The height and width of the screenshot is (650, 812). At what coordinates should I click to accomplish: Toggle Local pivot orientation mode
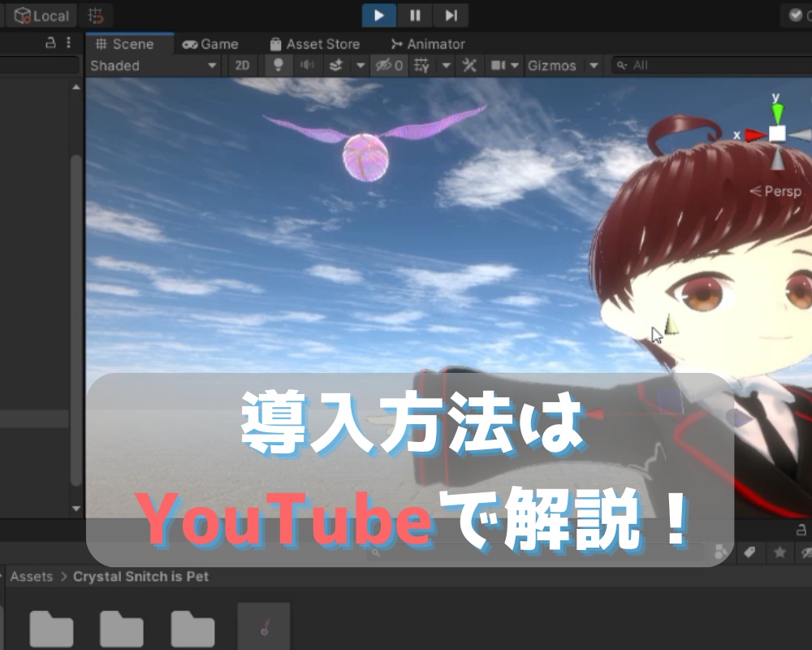(41, 15)
